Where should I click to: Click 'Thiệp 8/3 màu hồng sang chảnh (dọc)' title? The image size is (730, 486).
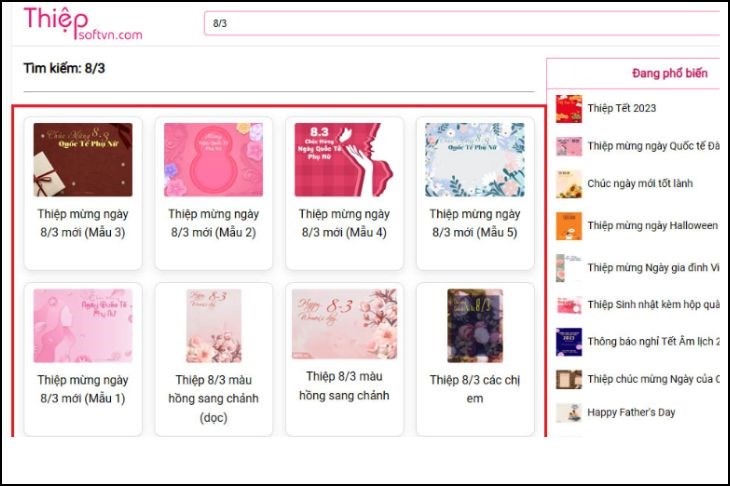point(214,398)
